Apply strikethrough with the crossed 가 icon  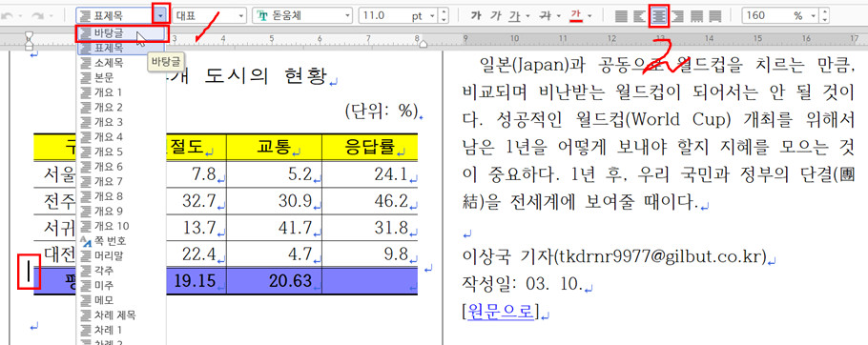(x=546, y=16)
